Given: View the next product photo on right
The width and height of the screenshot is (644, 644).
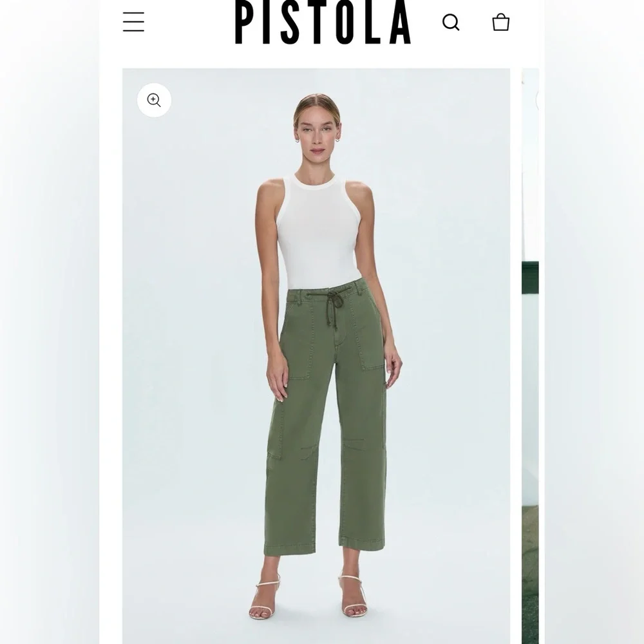Looking at the screenshot, I should pyautogui.click(x=530, y=356).
